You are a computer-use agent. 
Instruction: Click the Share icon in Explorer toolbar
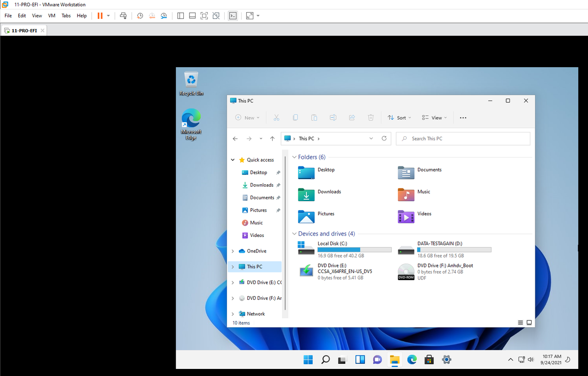(x=352, y=117)
